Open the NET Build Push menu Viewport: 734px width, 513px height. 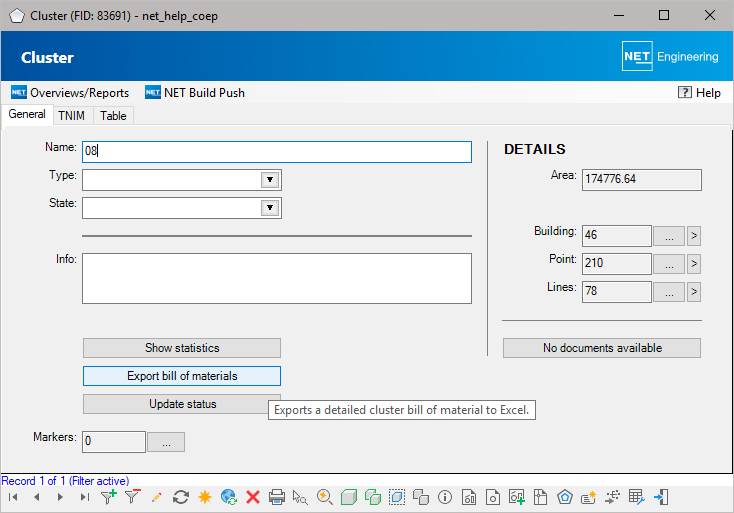coord(195,93)
